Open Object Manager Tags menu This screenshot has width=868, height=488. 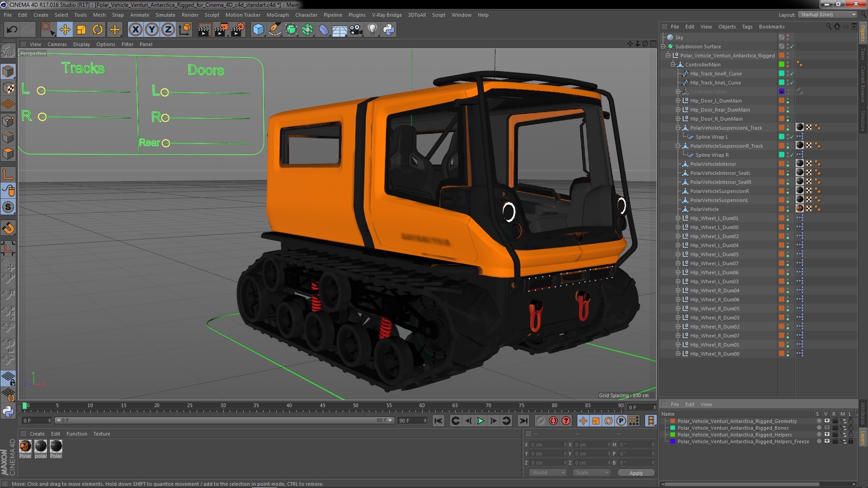tap(747, 27)
